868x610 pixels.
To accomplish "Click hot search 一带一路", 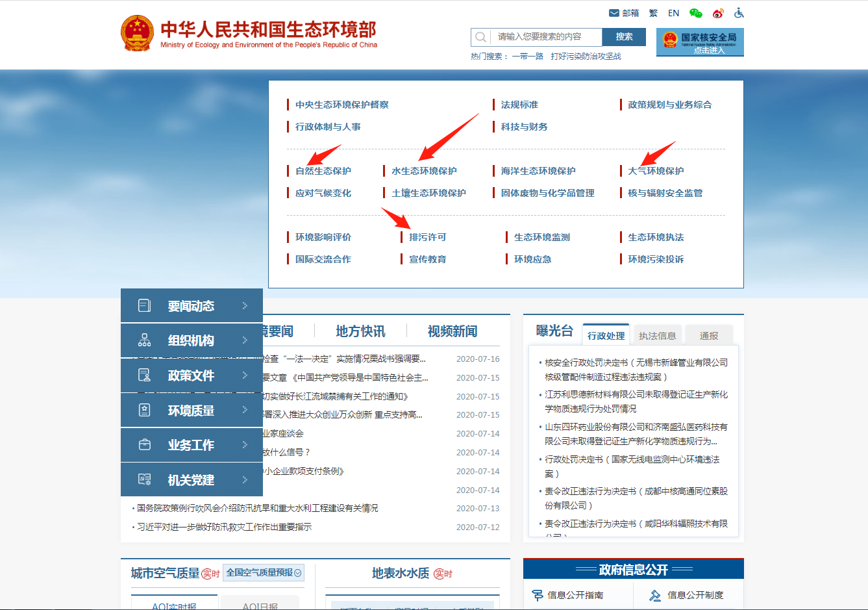I will pos(527,57).
